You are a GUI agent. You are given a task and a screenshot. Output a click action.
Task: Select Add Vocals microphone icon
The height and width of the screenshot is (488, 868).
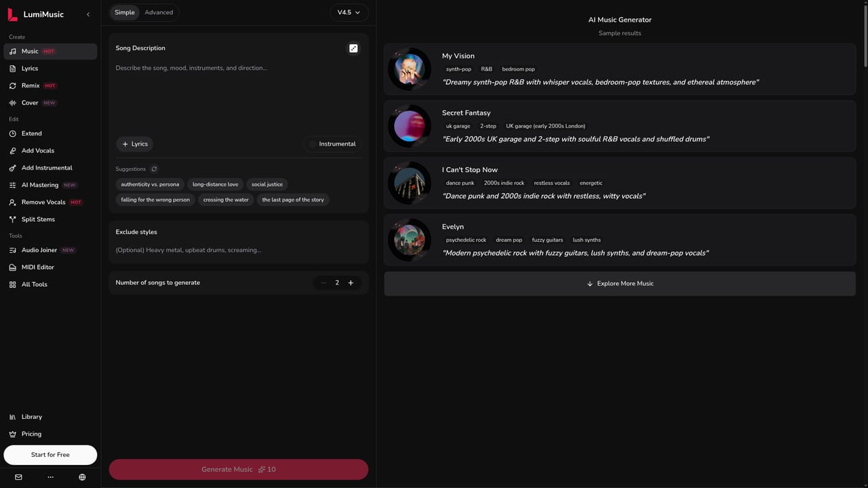pos(13,150)
